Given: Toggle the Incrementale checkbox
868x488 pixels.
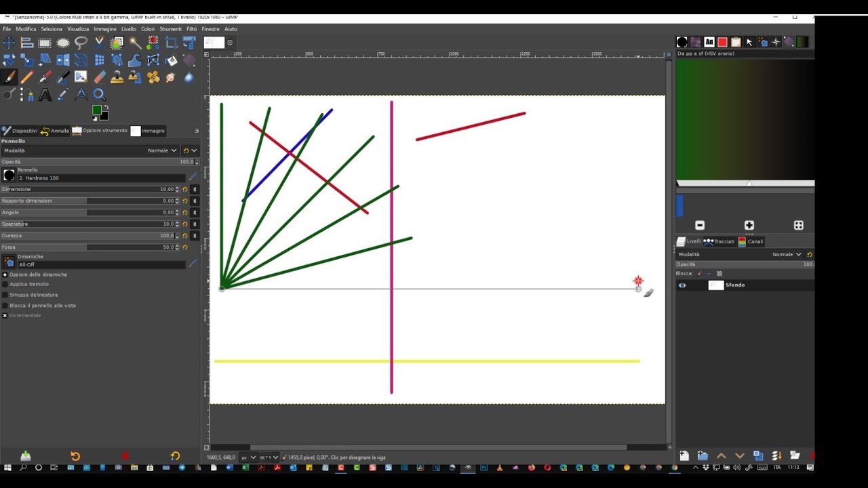Looking at the screenshot, I should click(x=5, y=316).
